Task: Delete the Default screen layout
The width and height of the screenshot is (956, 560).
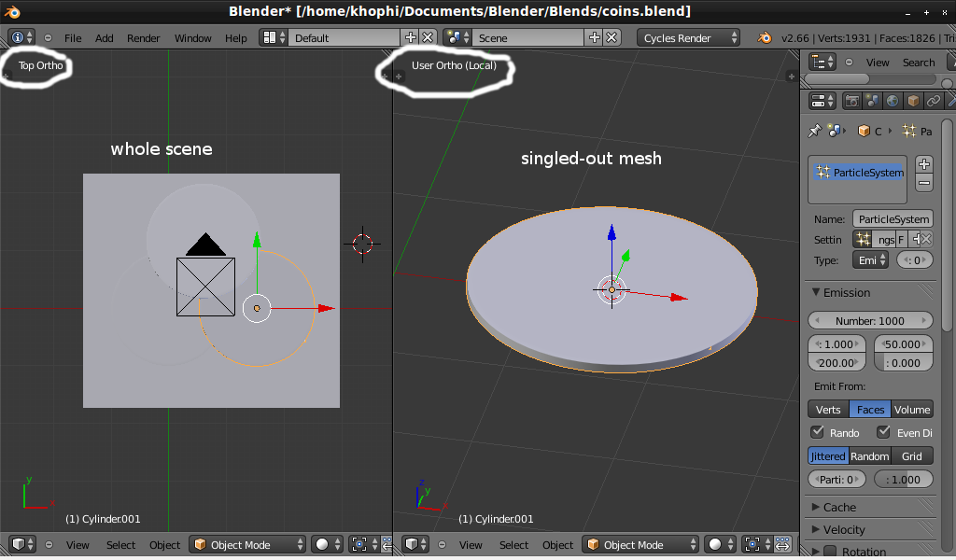Action: (x=428, y=37)
